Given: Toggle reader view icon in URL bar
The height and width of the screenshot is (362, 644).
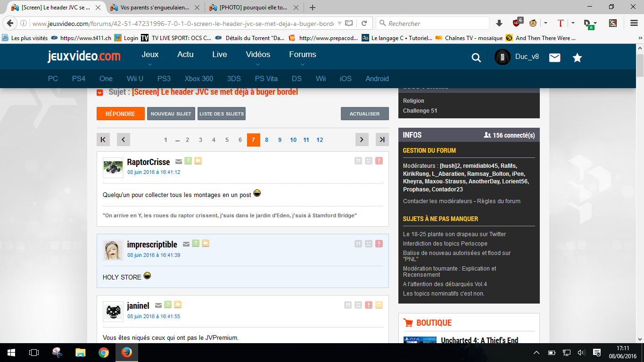Looking at the screenshot, I should coord(348,23).
